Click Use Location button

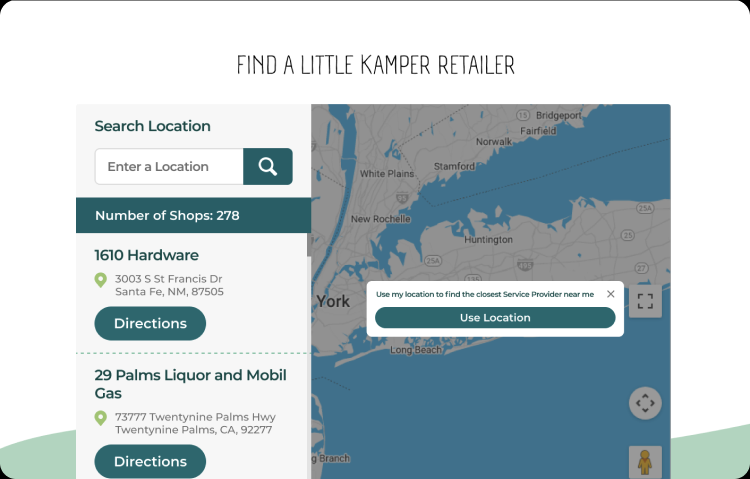[495, 318]
